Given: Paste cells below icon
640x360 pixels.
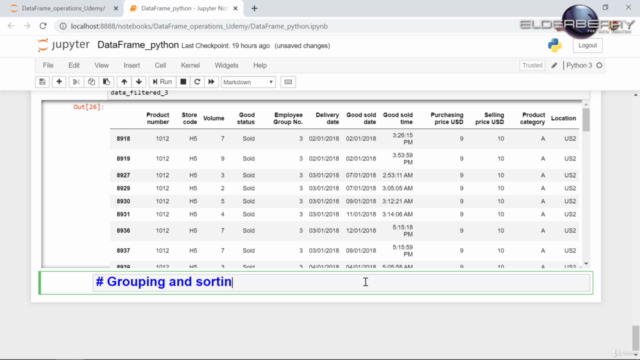Looking at the screenshot, I should 106,82.
